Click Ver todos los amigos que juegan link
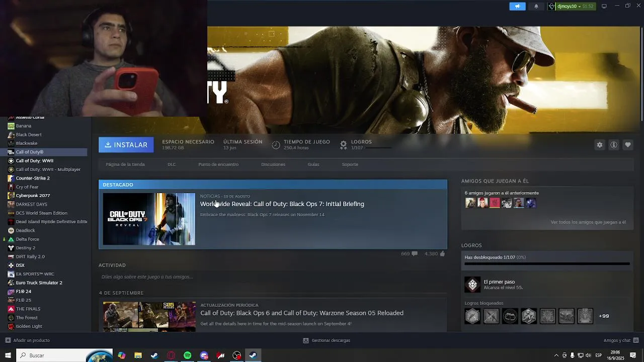Screen dimensions: 644x362 point(588,222)
